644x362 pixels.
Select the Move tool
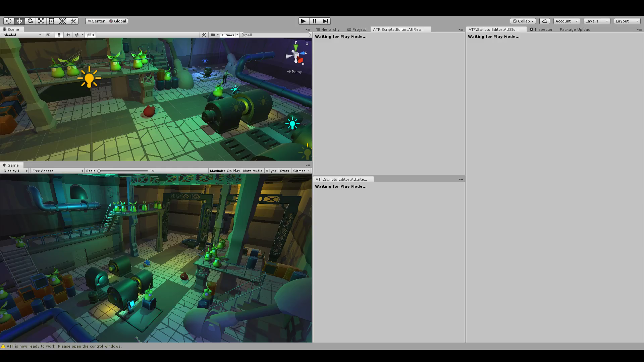pos(19,21)
